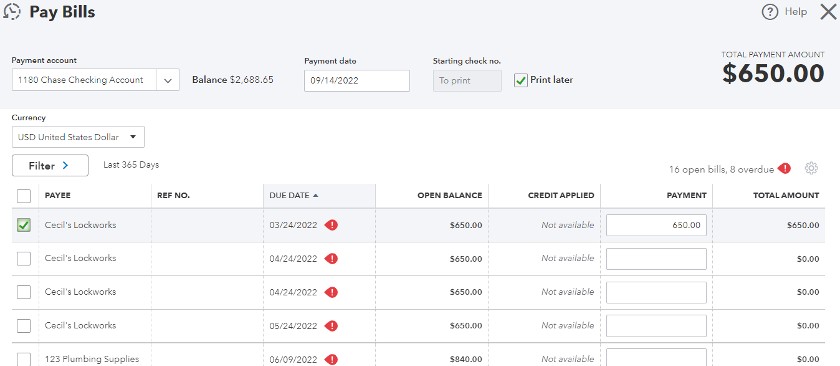Expand the Filter options
840x366 pixels.
point(50,166)
